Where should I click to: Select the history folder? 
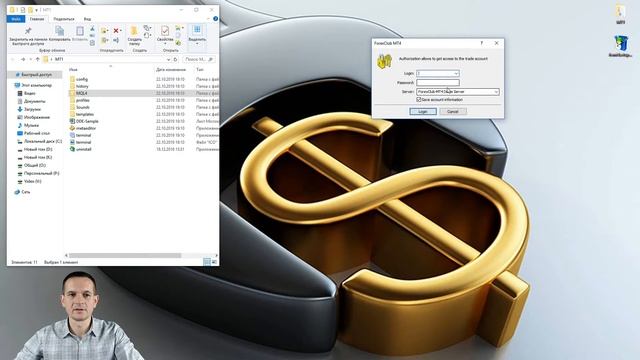click(x=79, y=86)
